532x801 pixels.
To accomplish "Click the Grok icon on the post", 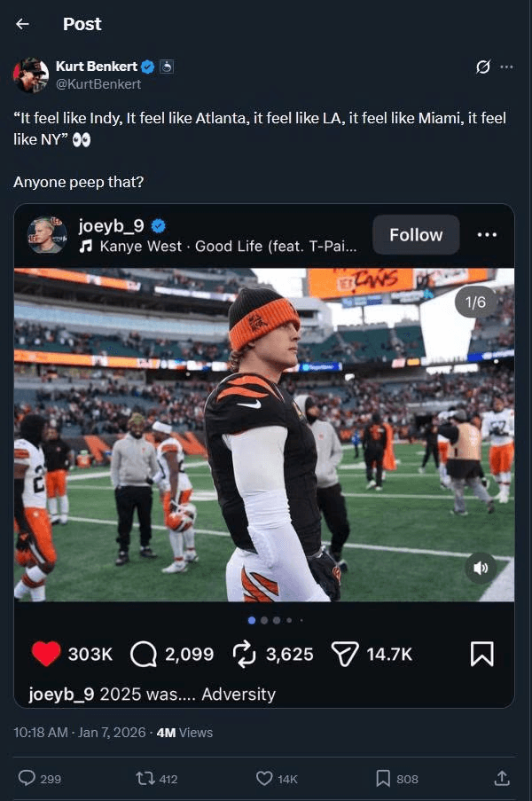I will (483, 67).
